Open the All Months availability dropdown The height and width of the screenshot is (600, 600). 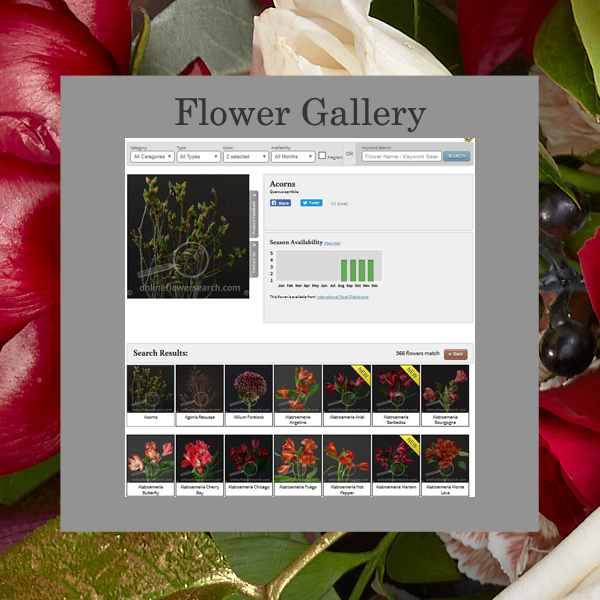293,157
